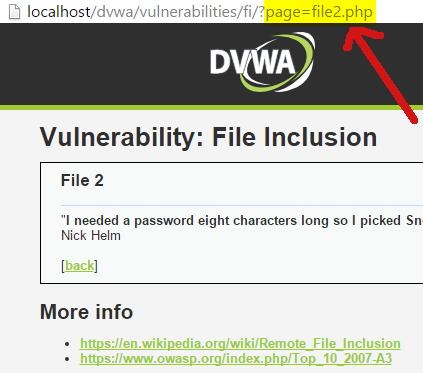Click the red arrow annotation head
The image size is (423, 373).
[x=361, y=38]
